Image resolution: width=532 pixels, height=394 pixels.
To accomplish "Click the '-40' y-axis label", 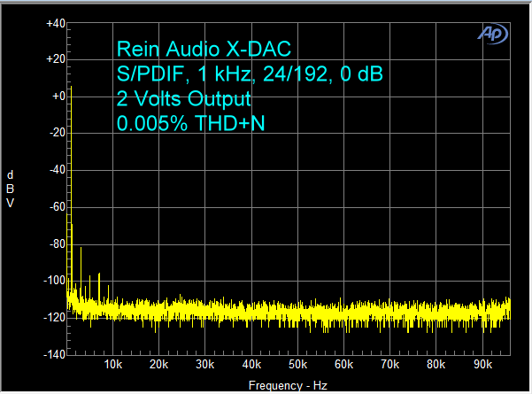I will [x=58, y=170].
